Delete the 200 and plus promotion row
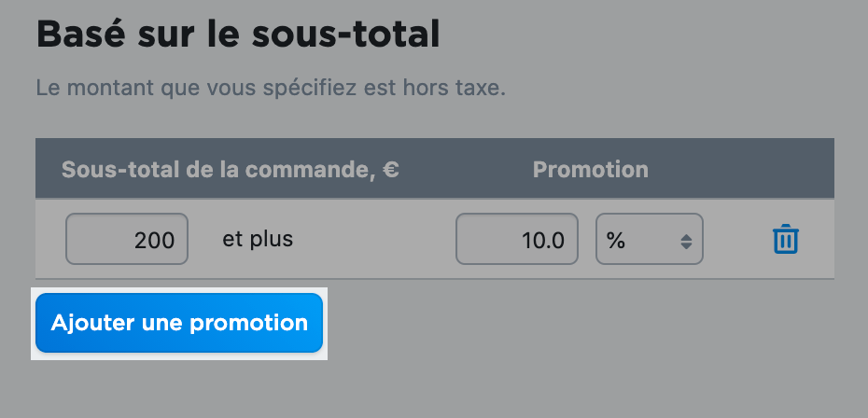Viewport: 868px width, 418px height. pyautogui.click(x=786, y=239)
